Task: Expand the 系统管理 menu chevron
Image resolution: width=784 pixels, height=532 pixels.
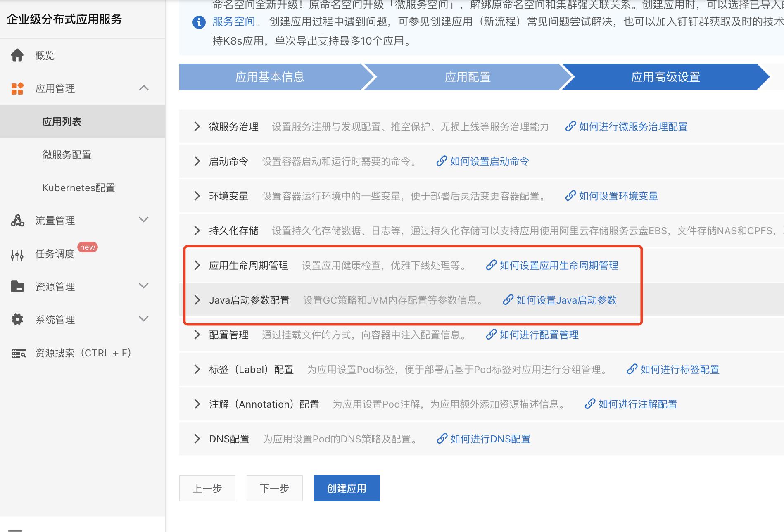Action: click(x=144, y=319)
